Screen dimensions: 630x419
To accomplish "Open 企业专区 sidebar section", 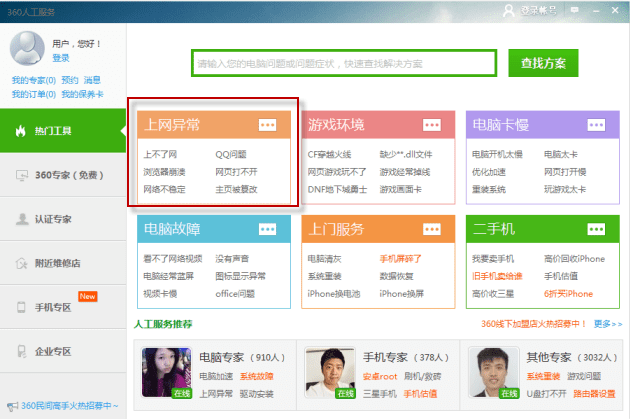I will [x=63, y=352].
